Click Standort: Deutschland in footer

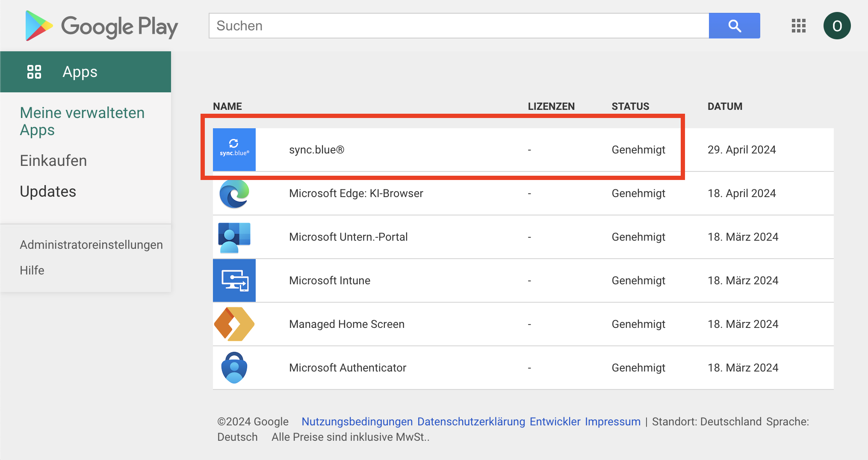tap(707, 422)
